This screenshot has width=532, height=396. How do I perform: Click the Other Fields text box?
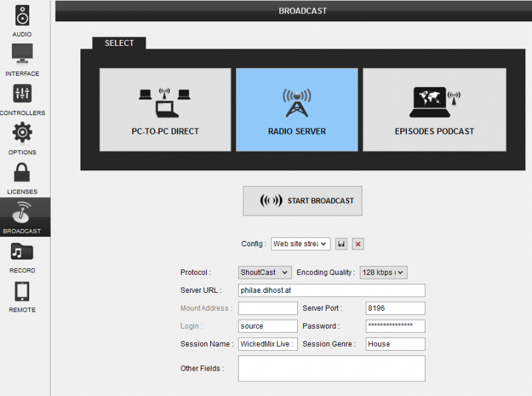331,368
